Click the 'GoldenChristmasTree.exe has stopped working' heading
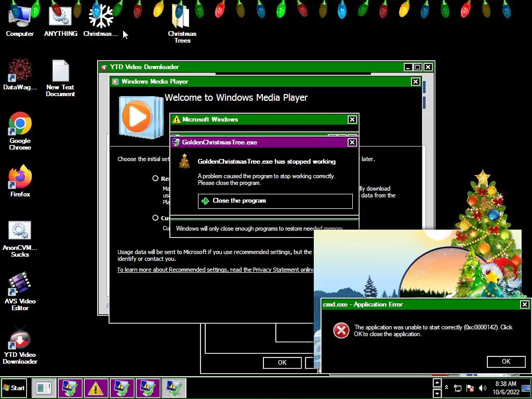 tap(267, 162)
